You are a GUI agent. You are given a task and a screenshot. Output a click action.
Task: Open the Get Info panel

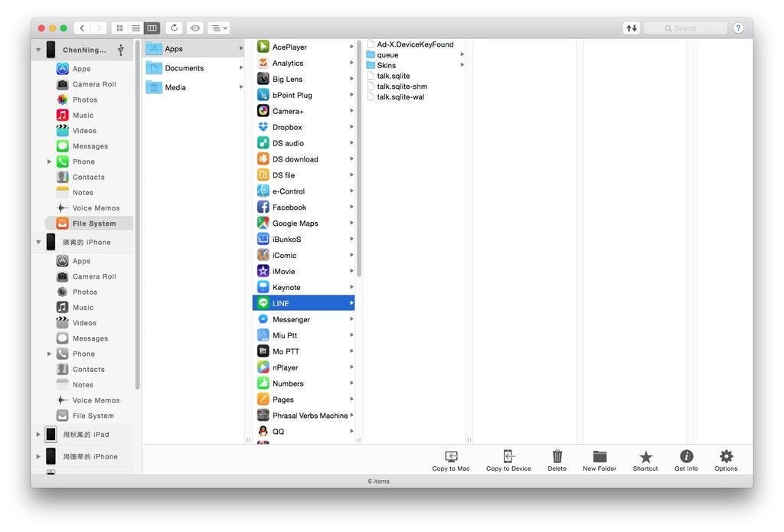coord(686,457)
